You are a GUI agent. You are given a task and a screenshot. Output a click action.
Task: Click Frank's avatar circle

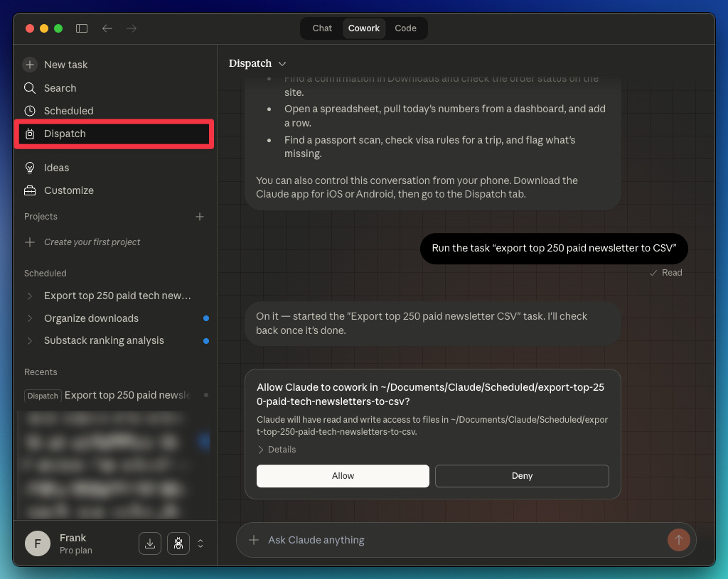(x=38, y=543)
